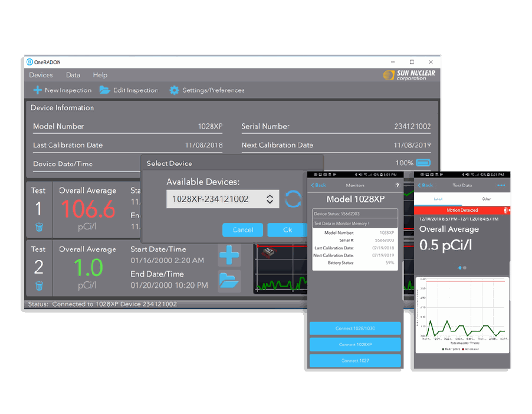532x414 pixels.
Task: Open the Available Devices selector
Action: (222, 199)
